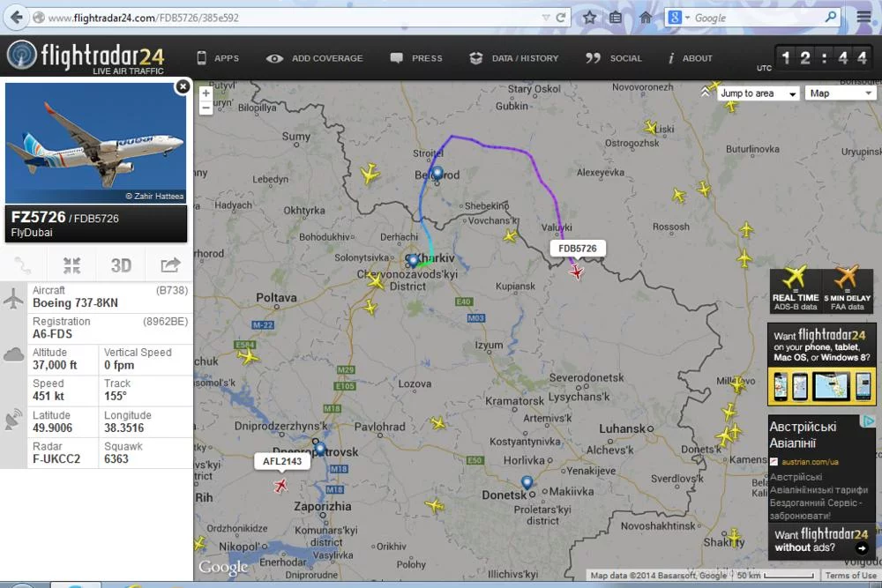
Task: Open the Add Coverage menu
Action: pos(315,58)
